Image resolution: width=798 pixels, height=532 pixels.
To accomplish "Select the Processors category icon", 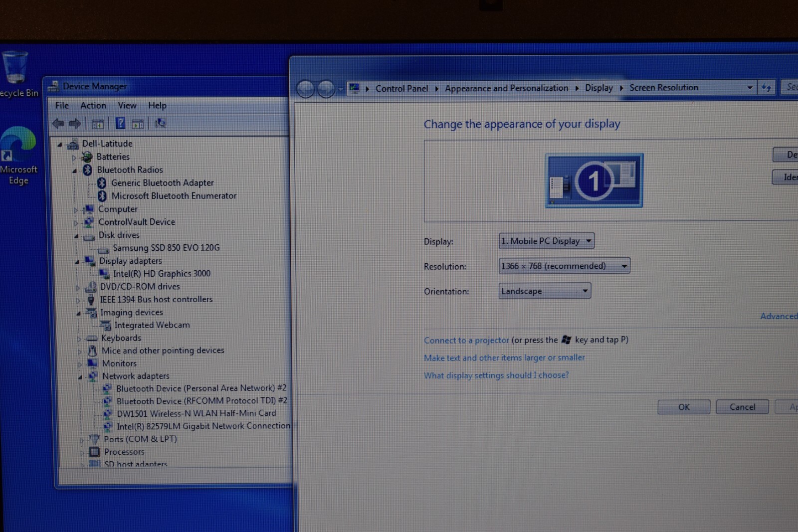I will pyautogui.click(x=94, y=452).
